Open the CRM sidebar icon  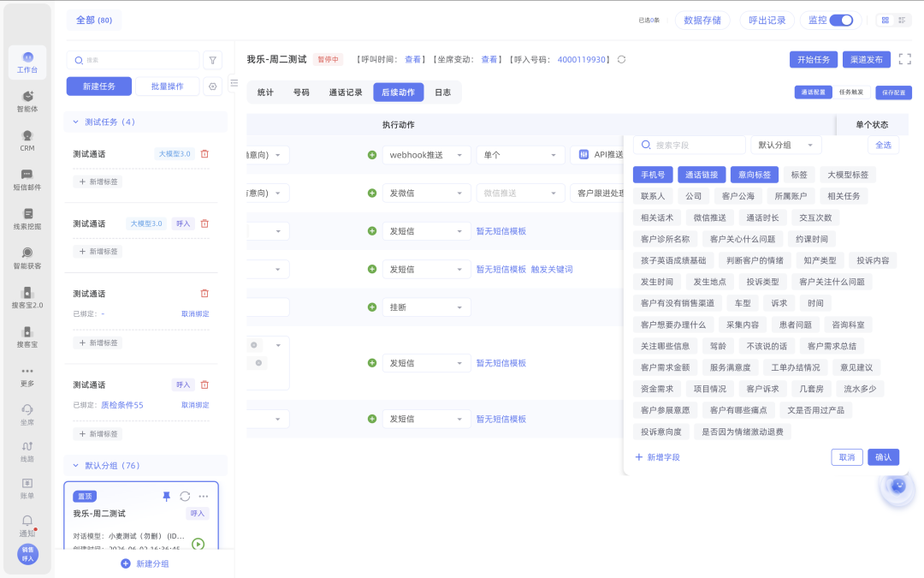click(x=27, y=140)
